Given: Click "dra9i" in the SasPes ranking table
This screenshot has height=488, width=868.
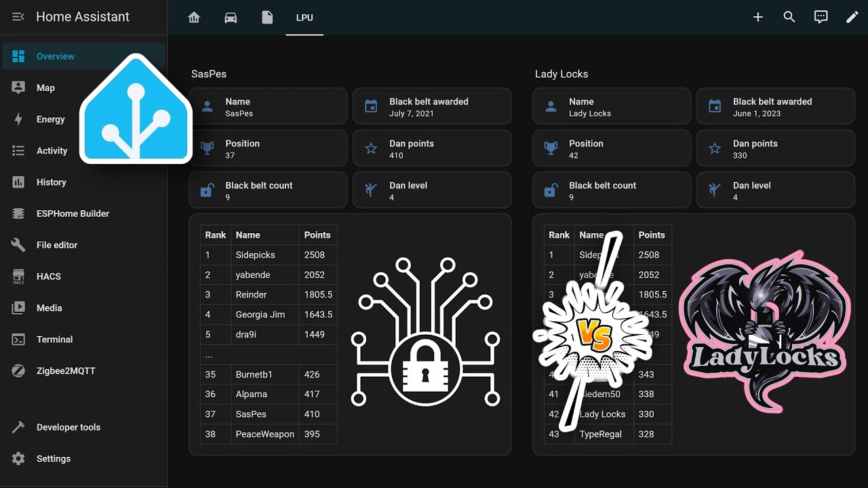Looking at the screenshot, I should [246, 334].
